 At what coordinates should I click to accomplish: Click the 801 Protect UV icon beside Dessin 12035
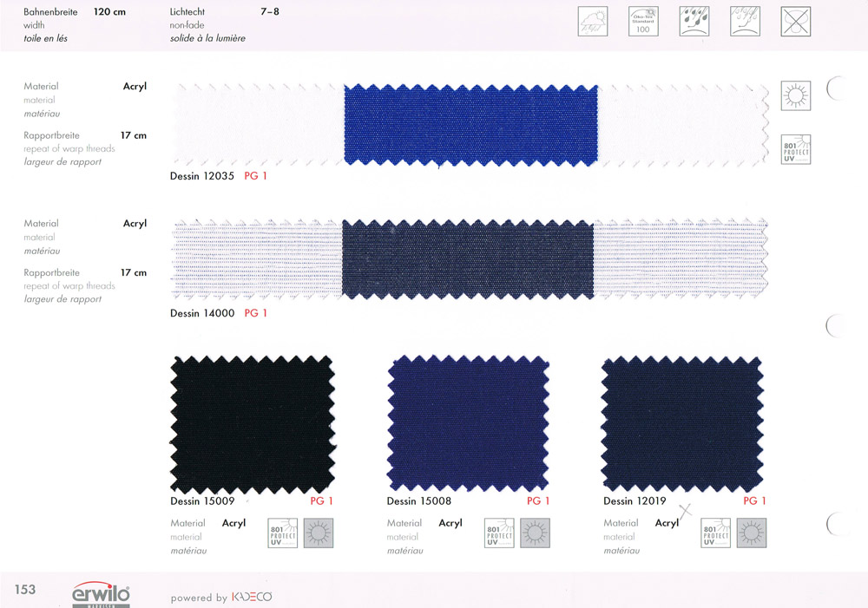click(x=795, y=149)
